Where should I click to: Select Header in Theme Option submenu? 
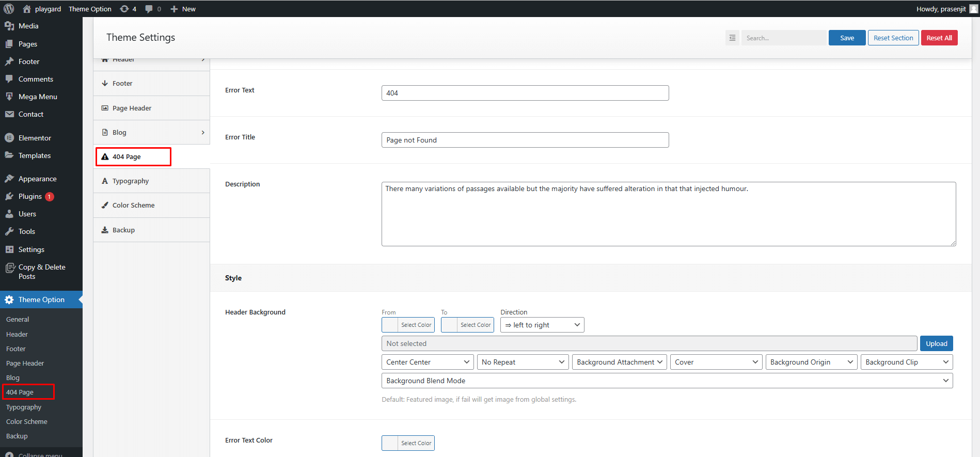(x=17, y=334)
